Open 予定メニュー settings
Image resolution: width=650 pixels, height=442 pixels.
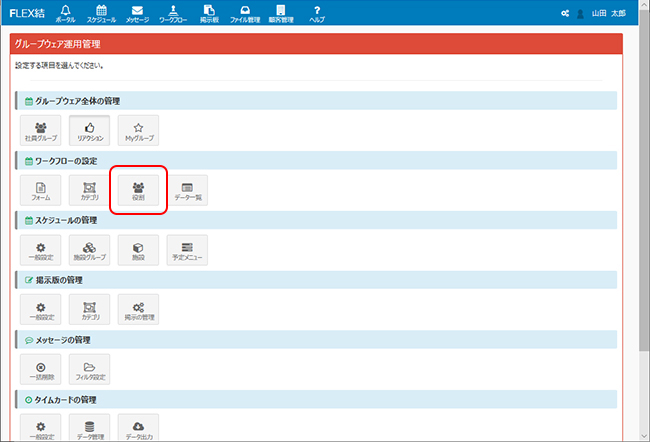[187, 250]
